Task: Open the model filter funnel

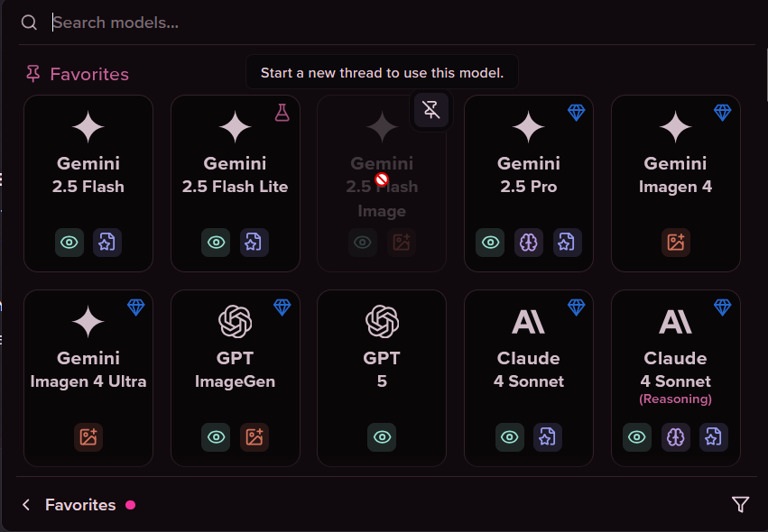Action: point(740,504)
